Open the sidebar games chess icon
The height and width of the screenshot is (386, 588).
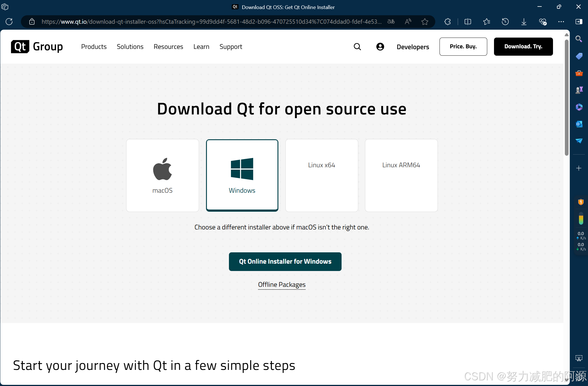(x=579, y=90)
